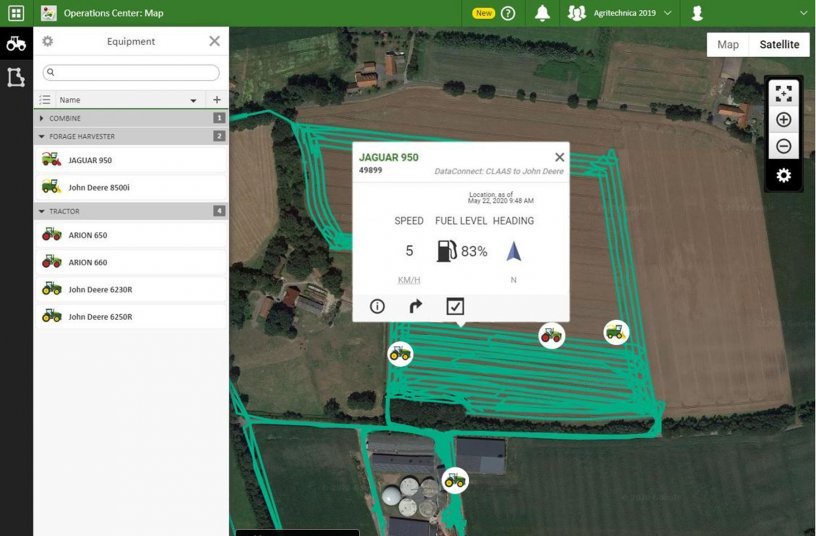Open the app grid menu icon
The width and height of the screenshot is (816, 536).
click(x=16, y=13)
